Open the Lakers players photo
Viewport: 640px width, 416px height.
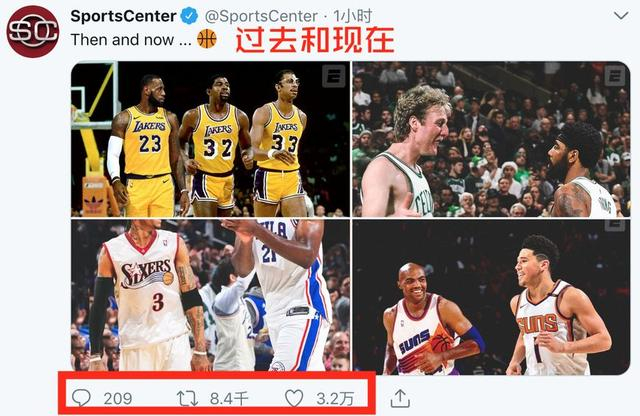coord(211,139)
